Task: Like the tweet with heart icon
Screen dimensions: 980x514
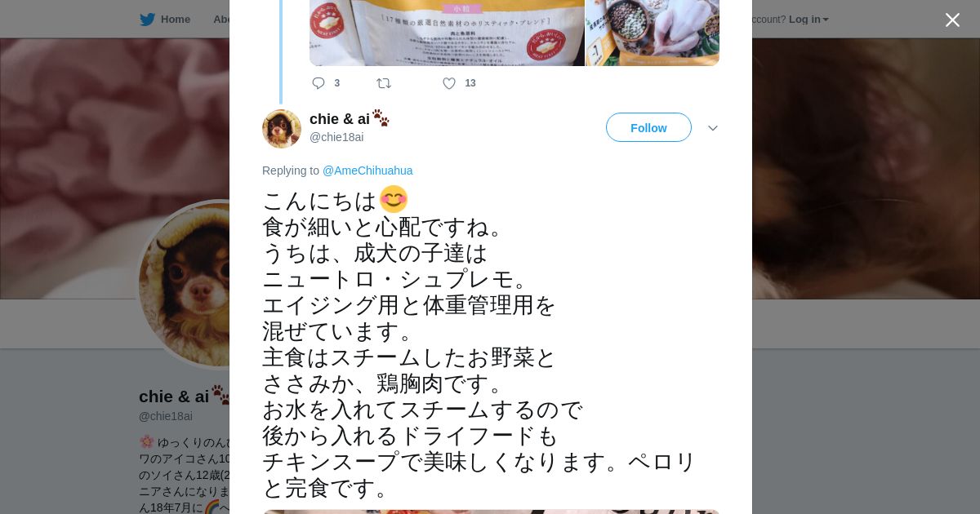Action: (449, 83)
